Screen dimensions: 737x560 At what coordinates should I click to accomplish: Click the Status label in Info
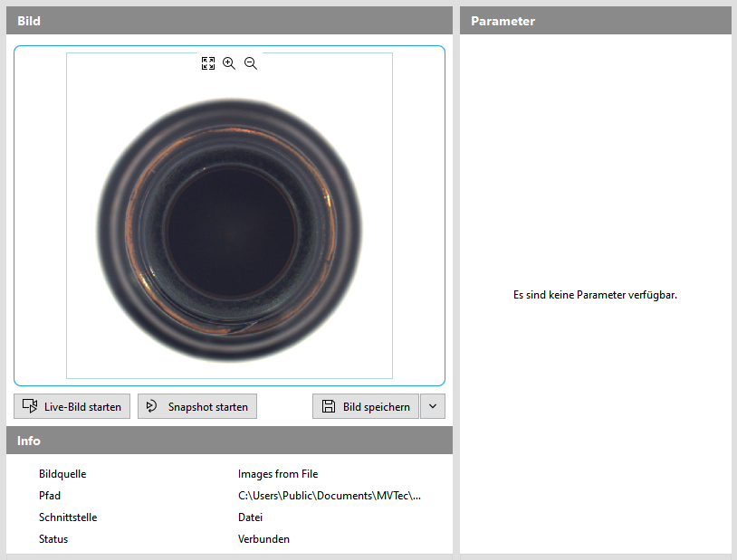pyautogui.click(x=53, y=539)
